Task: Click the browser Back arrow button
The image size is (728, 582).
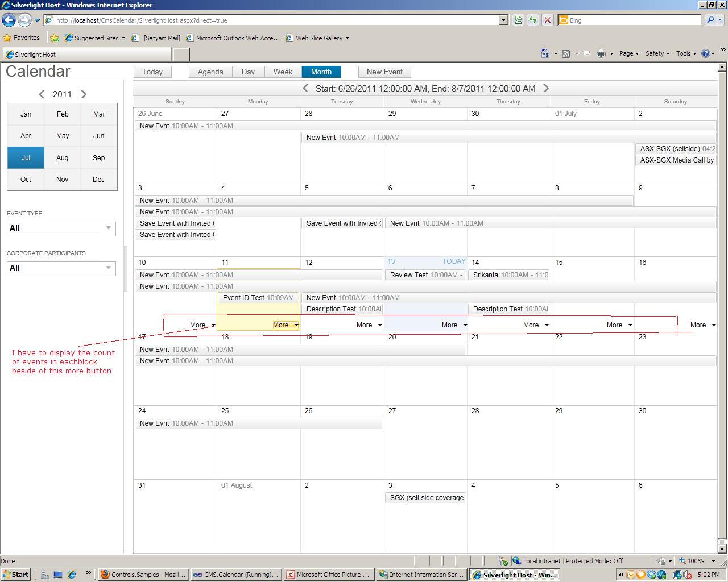Action: pyautogui.click(x=9, y=20)
